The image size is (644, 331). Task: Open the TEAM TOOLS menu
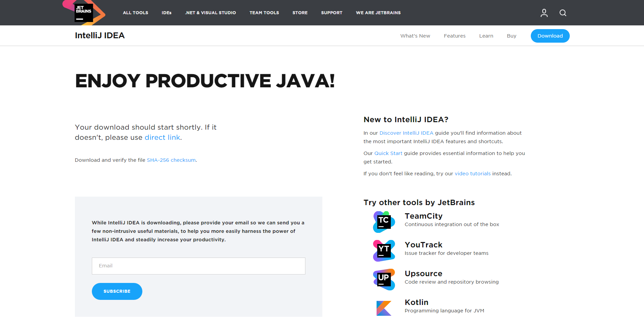click(264, 13)
